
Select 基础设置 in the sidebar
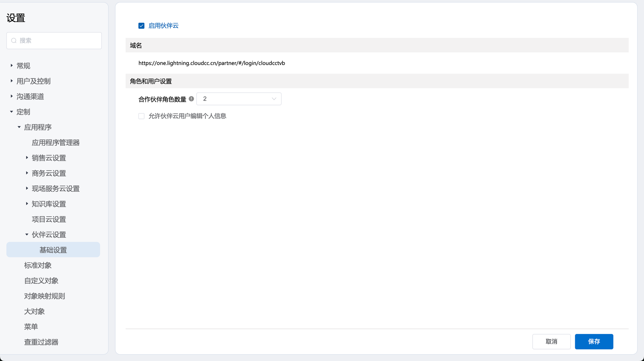click(x=53, y=250)
